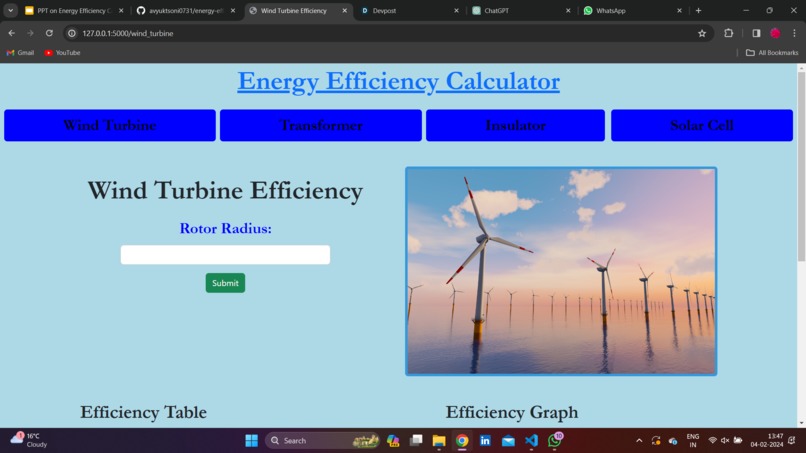Close the WhatsApp tab
The width and height of the screenshot is (806, 453).
pyautogui.click(x=680, y=10)
